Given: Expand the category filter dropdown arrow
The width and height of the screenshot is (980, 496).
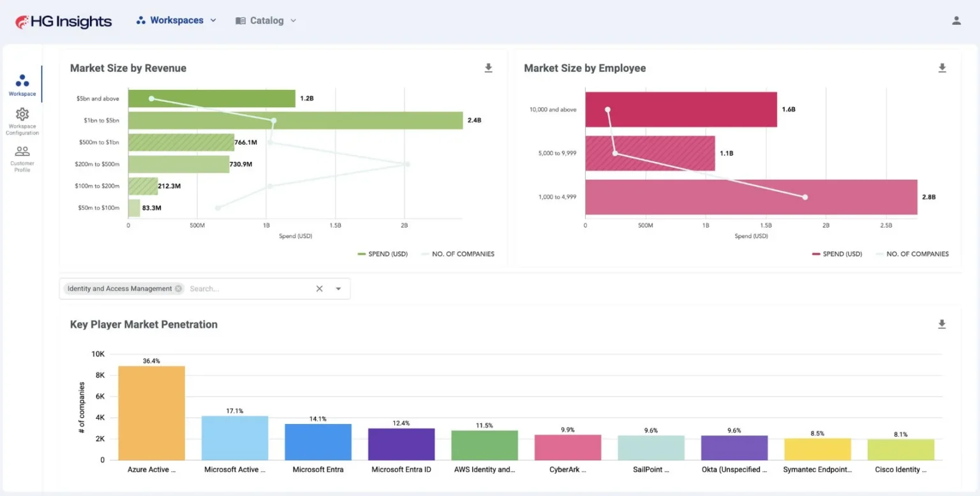Looking at the screenshot, I should pyautogui.click(x=338, y=289).
